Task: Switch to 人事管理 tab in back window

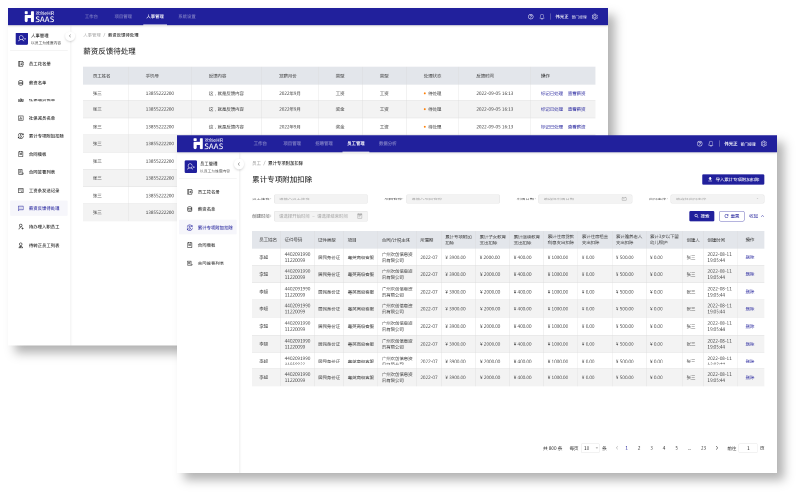Action: 153,17
